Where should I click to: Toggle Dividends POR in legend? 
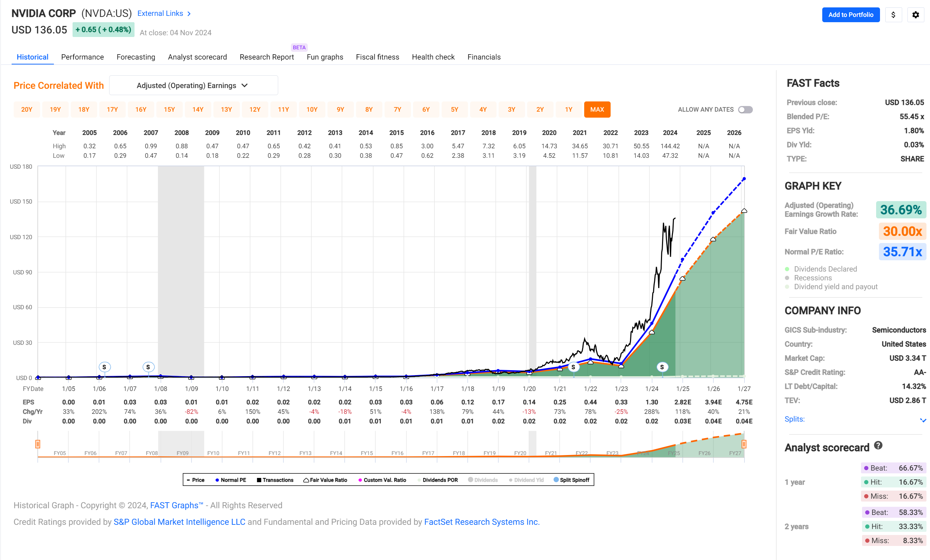point(438,480)
